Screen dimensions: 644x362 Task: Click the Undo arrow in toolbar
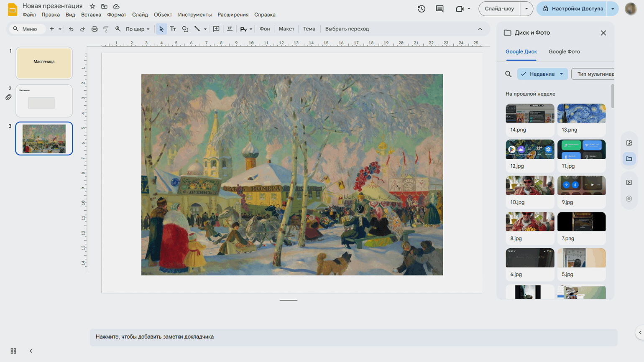71,29
